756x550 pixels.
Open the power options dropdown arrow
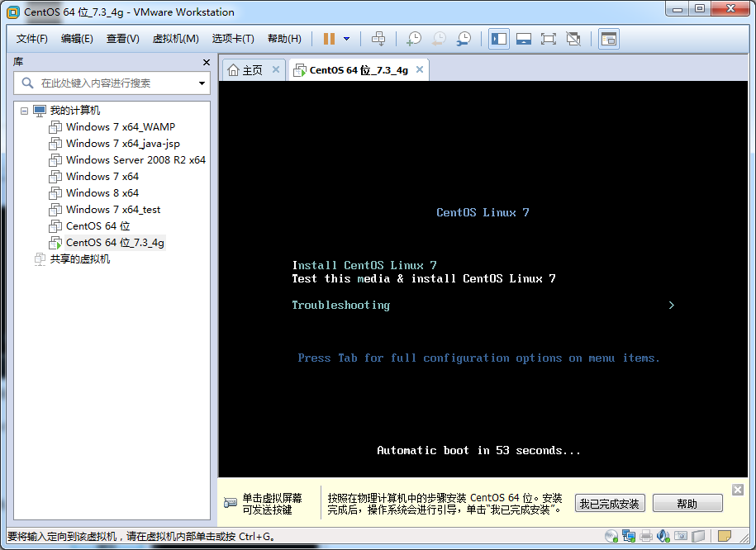point(347,39)
